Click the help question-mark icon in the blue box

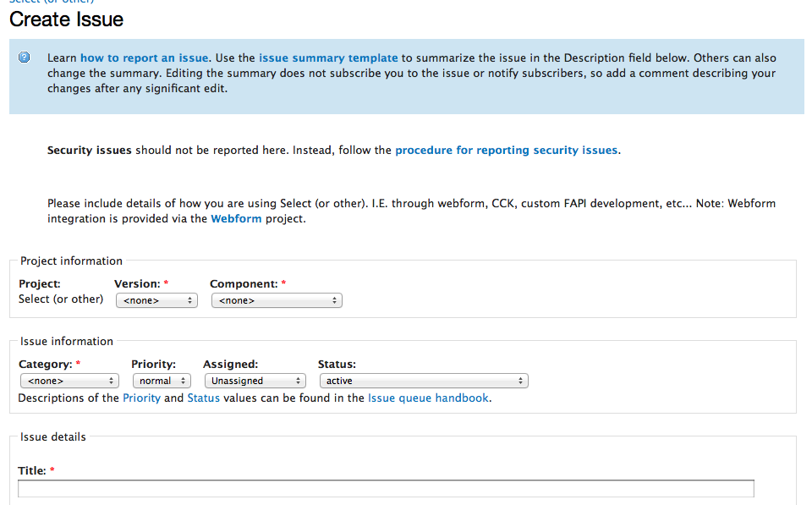pyautogui.click(x=25, y=57)
